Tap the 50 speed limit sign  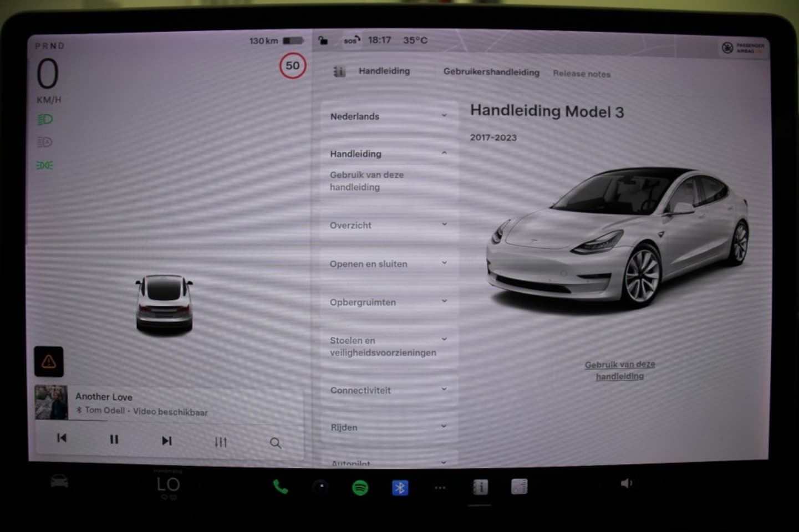[293, 65]
